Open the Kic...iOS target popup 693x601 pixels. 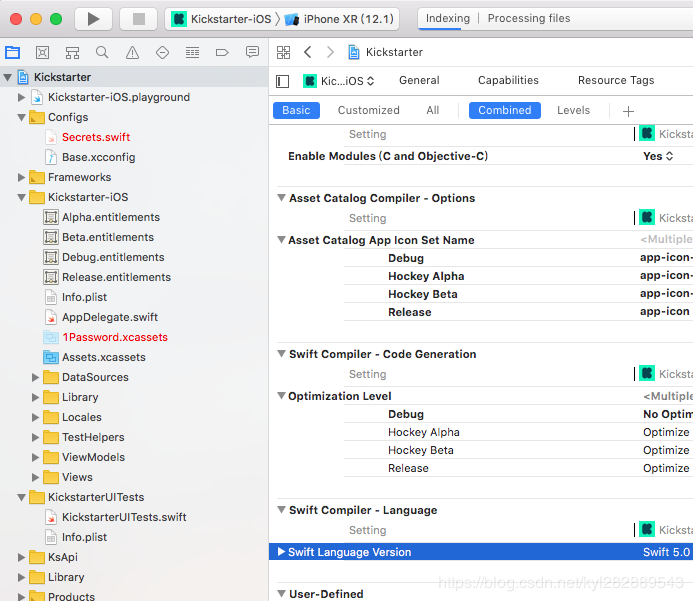pyautogui.click(x=339, y=81)
